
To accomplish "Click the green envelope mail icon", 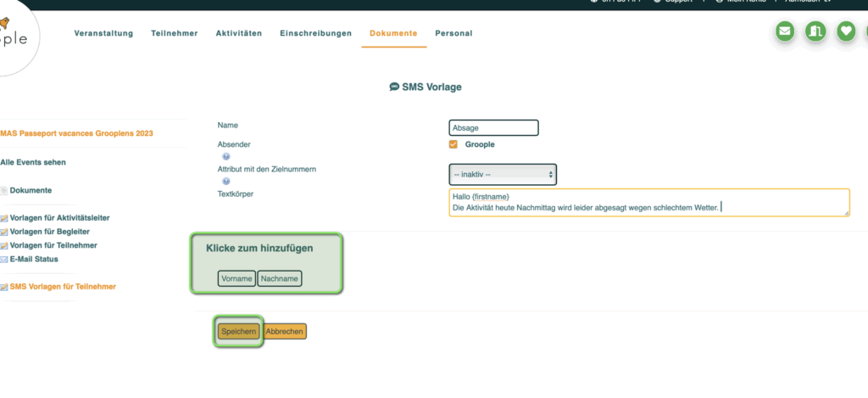I will point(785,31).
